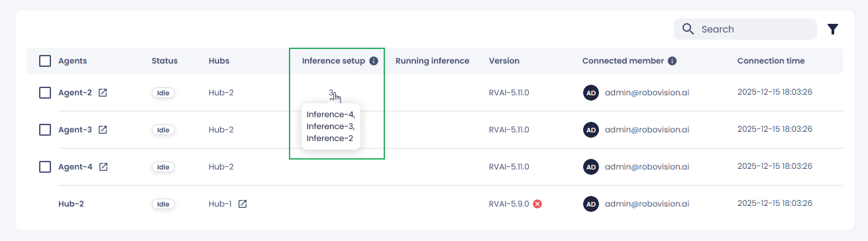Click the Connection time column header

point(771,61)
